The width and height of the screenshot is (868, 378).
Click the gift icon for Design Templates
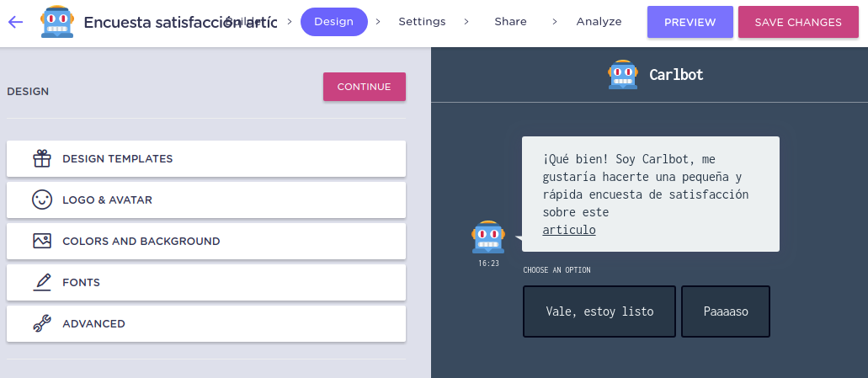click(42, 158)
